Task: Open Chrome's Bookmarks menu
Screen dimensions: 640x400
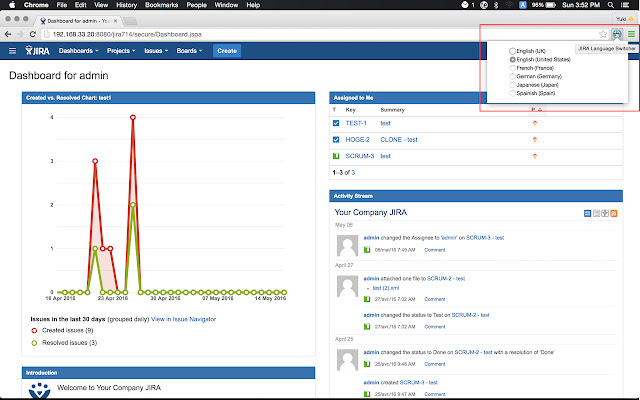Action: tap(162, 5)
